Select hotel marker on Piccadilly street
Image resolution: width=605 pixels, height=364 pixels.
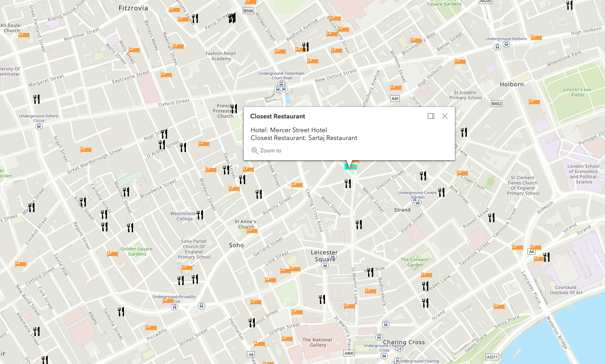[151, 327]
